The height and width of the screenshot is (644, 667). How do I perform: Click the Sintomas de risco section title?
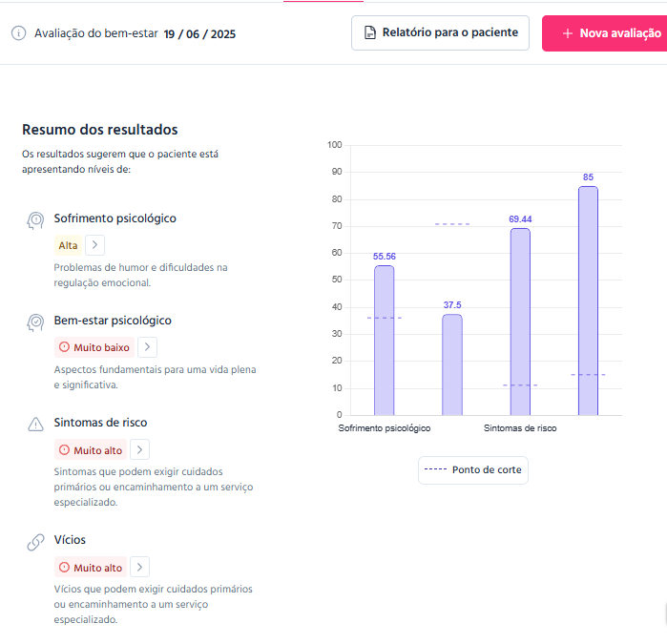coord(100,423)
